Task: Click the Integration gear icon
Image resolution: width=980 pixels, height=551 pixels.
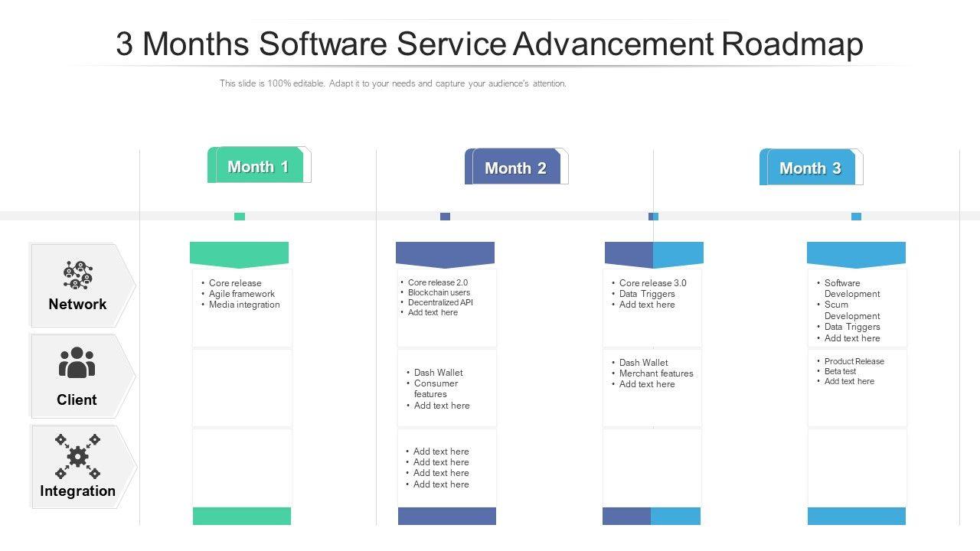Action: [x=77, y=457]
